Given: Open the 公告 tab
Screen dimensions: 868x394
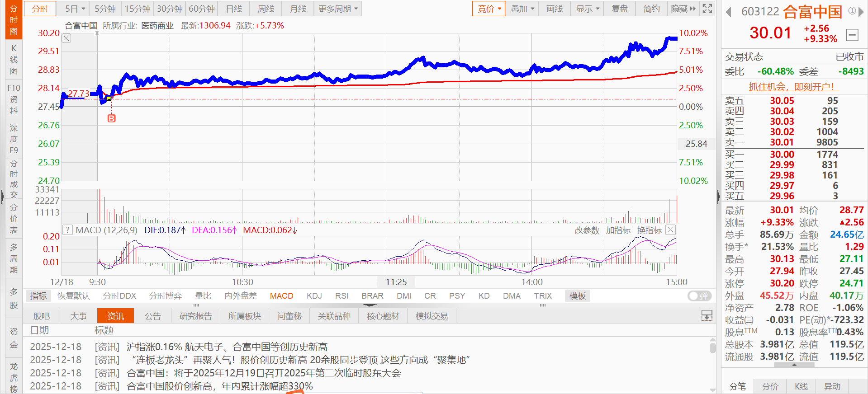Looking at the screenshot, I should tap(153, 316).
